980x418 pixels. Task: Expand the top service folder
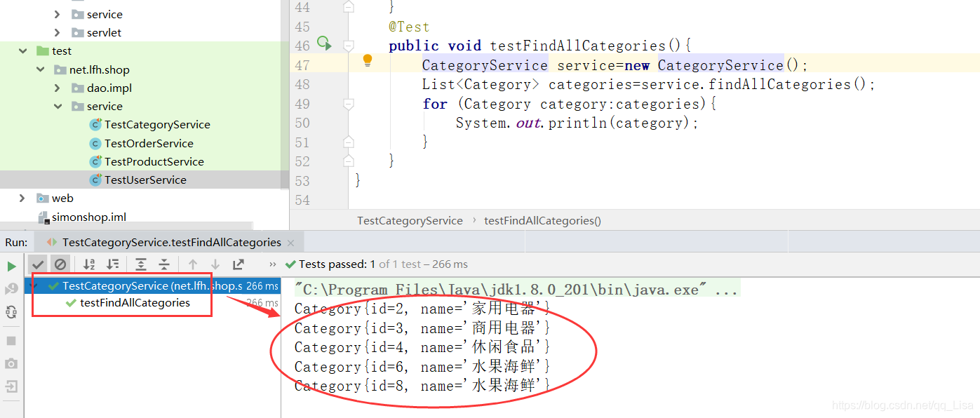pos(58,14)
